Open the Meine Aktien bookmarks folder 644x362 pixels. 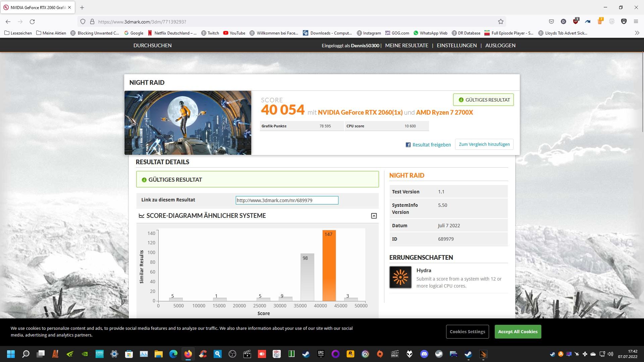coord(51,33)
